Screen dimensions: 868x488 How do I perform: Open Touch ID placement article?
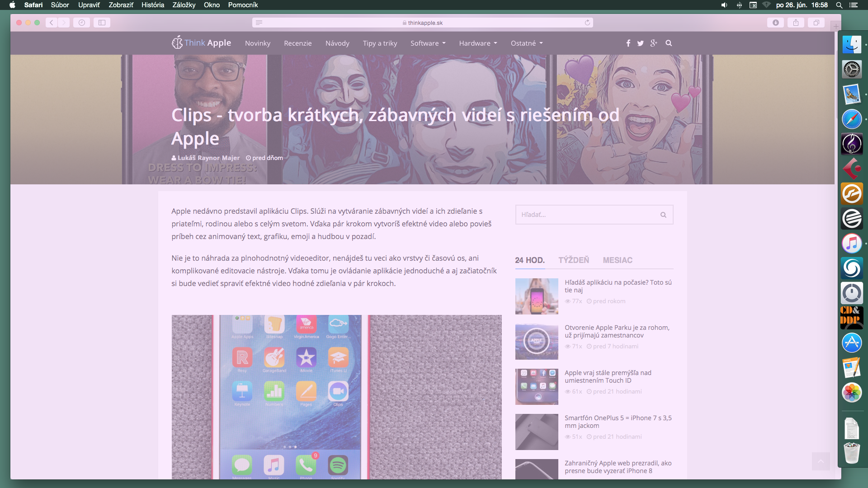pos(608,377)
